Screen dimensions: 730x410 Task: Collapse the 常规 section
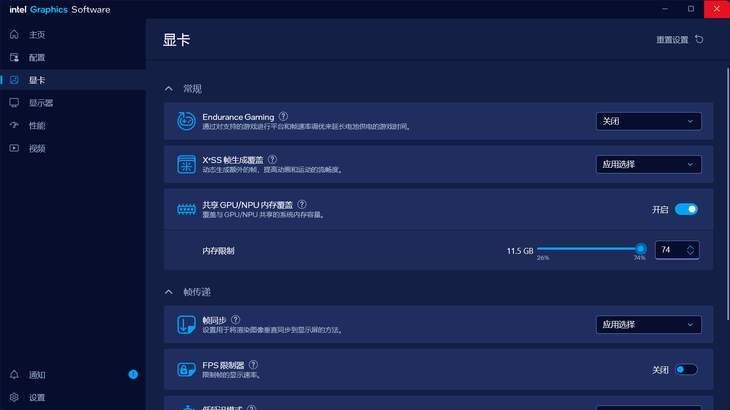[169, 89]
